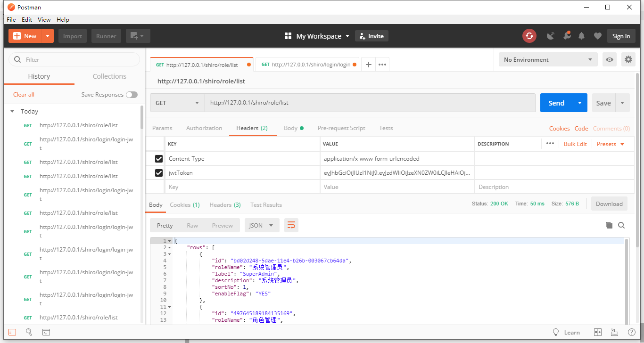This screenshot has width=644, height=343.
Task: Open the Presets dropdown
Action: [611, 144]
